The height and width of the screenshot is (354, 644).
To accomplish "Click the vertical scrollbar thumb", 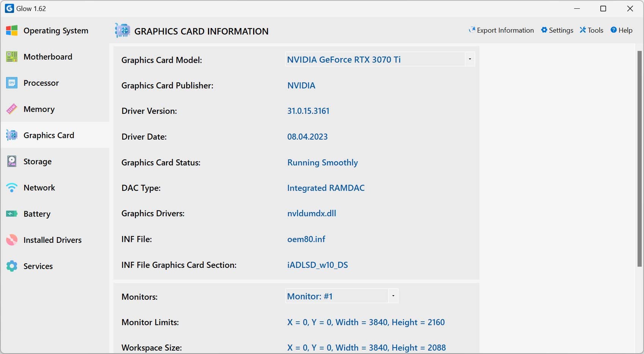I will tap(639, 159).
